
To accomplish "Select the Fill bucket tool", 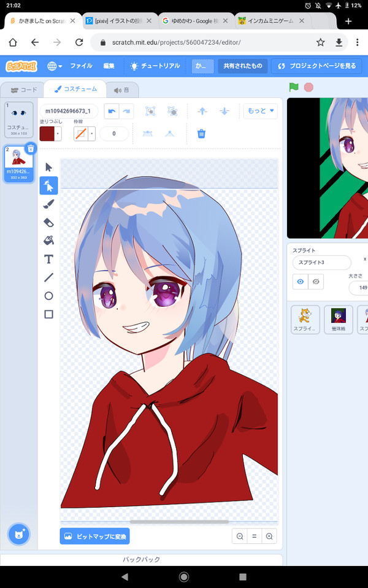I will click(x=49, y=240).
